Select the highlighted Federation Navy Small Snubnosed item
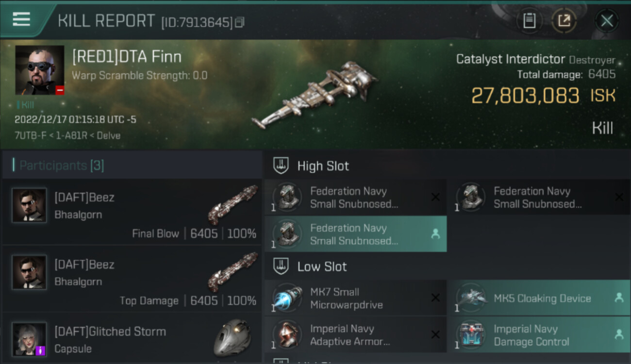This screenshot has width=631, height=364. pyautogui.click(x=355, y=234)
